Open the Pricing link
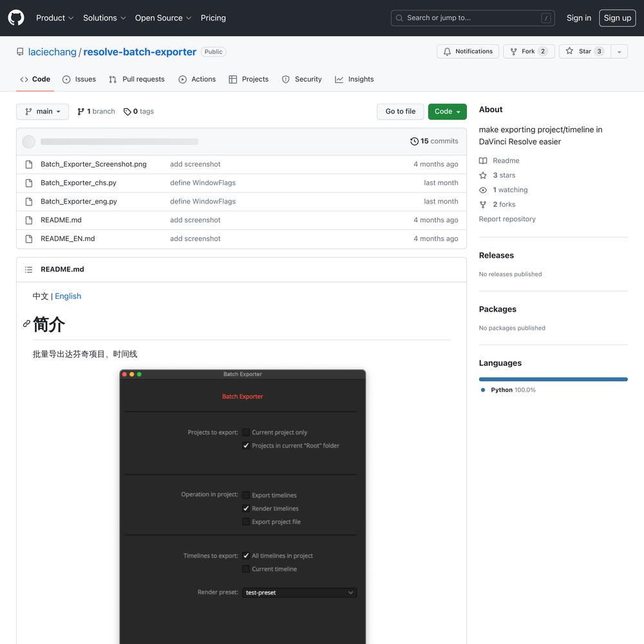644x644 pixels. [213, 18]
